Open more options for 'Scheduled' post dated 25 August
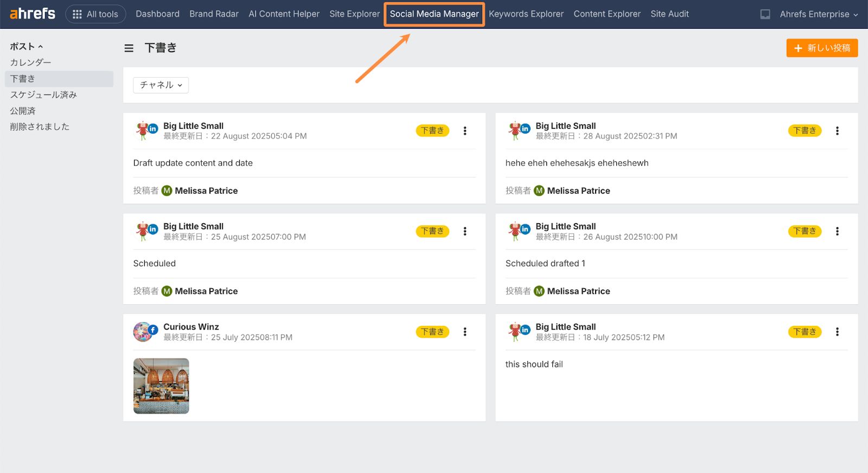868x473 pixels. (x=465, y=231)
